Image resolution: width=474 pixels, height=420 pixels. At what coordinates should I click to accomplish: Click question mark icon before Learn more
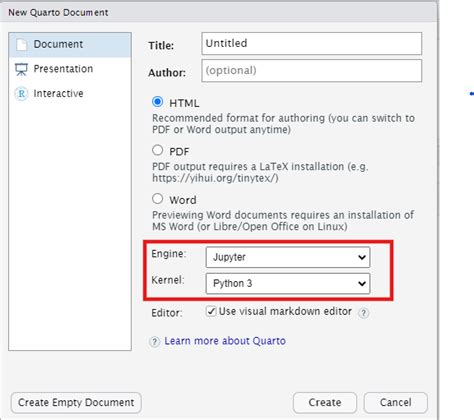154,342
